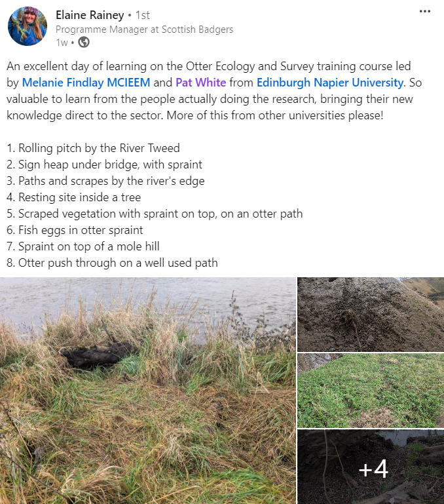The width and height of the screenshot is (444, 504).
Task: Open the large riverbank grass photo
Action: coord(148,391)
